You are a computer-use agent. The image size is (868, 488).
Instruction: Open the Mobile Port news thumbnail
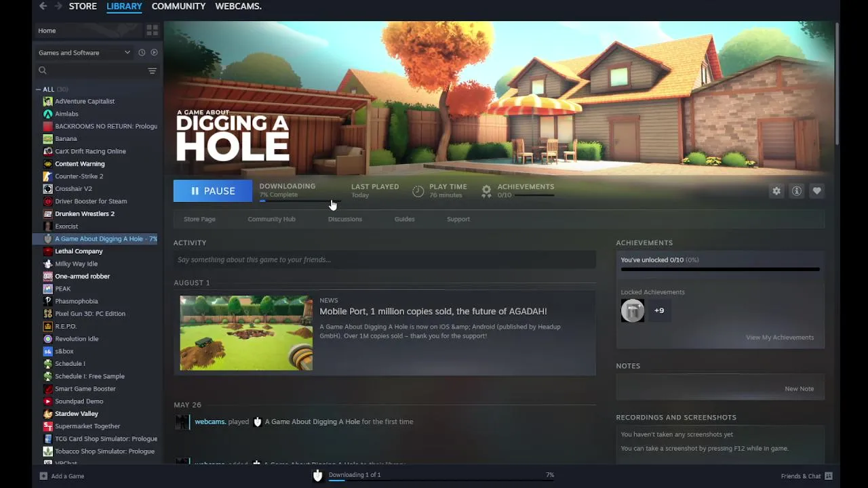(x=246, y=333)
